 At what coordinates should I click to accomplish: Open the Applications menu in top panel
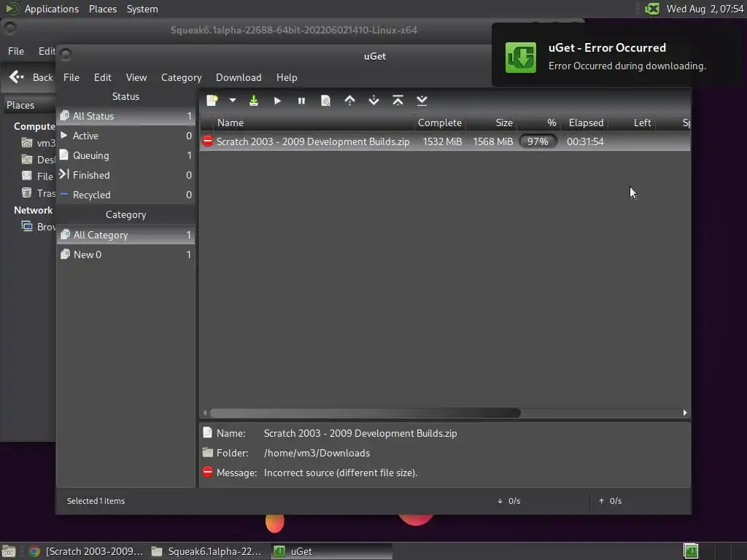click(52, 9)
